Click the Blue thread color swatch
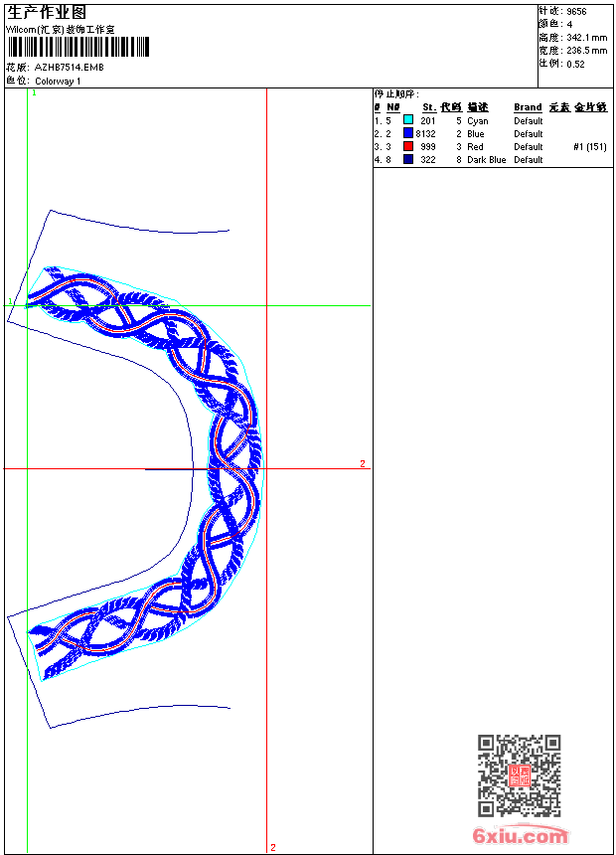The width and height of the screenshot is (616, 855). (x=408, y=133)
